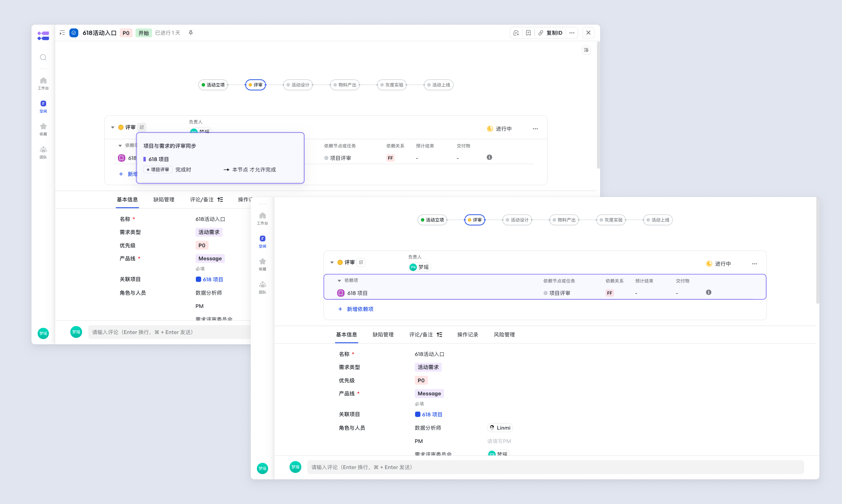Select the 活动设计 workflow node in the back window
Screen dimensions: 842x504
(x=298, y=85)
